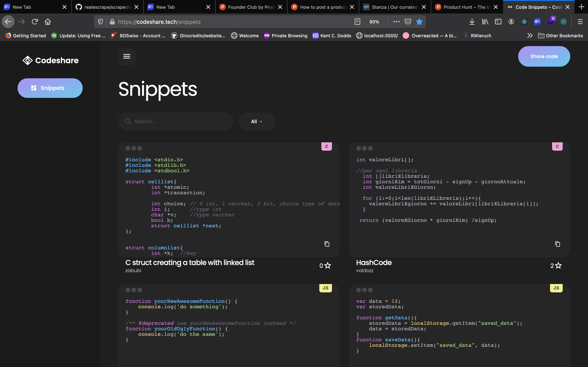Save page to Pocket
Image resolution: width=588 pixels, height=367 pixels.
tap(408, 22)
